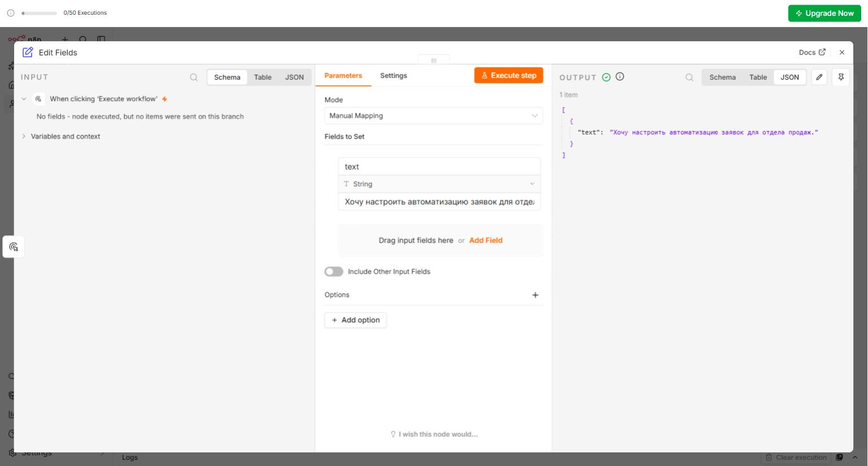Pin the output data
Screen dimensions: 868x466
(841, 77)
